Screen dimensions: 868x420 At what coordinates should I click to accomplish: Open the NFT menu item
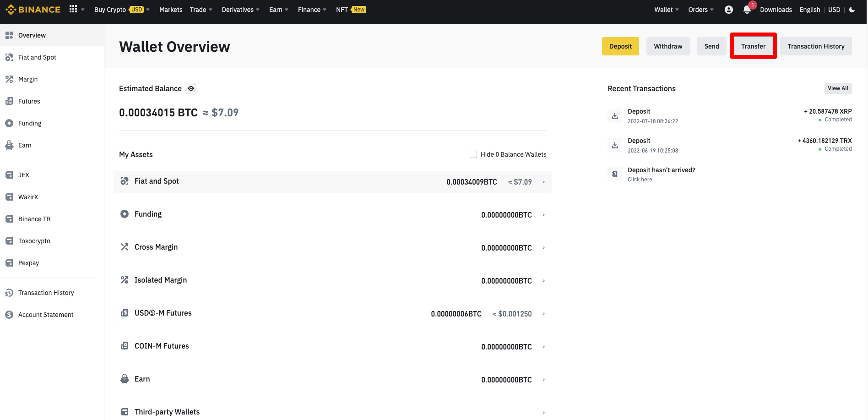tap(351, 10)
